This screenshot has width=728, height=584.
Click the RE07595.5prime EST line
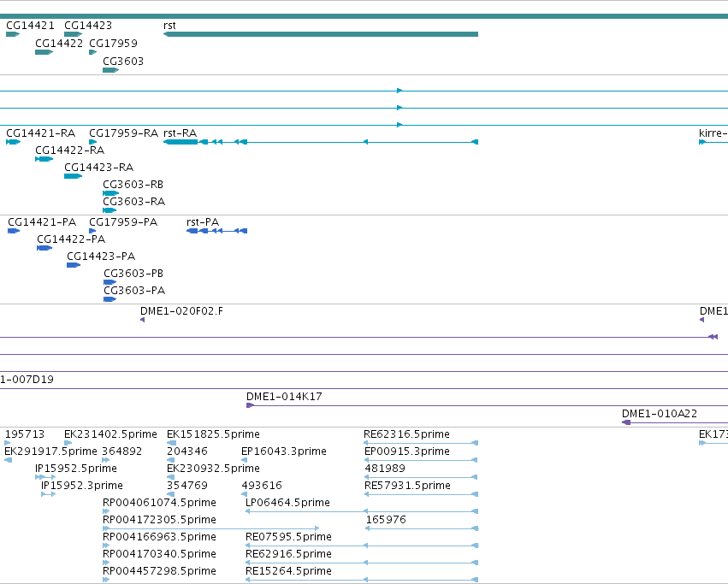pyautogui.click(x=362, y=546)
